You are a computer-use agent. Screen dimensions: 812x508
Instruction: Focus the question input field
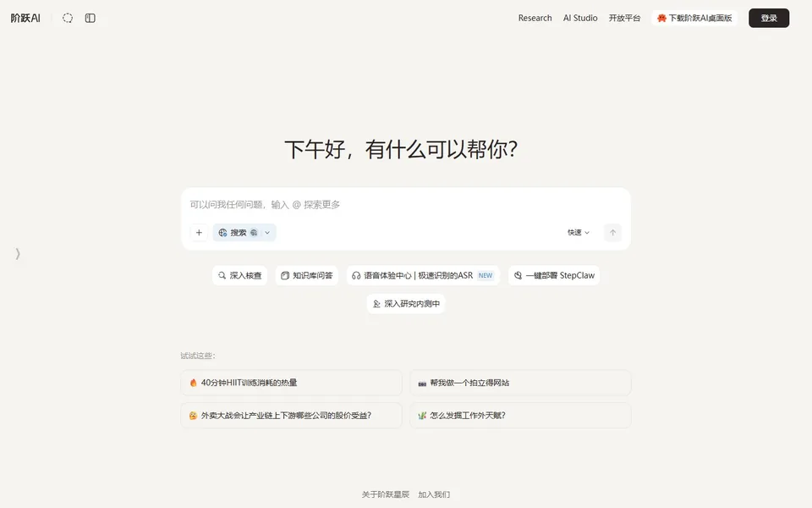405,205
